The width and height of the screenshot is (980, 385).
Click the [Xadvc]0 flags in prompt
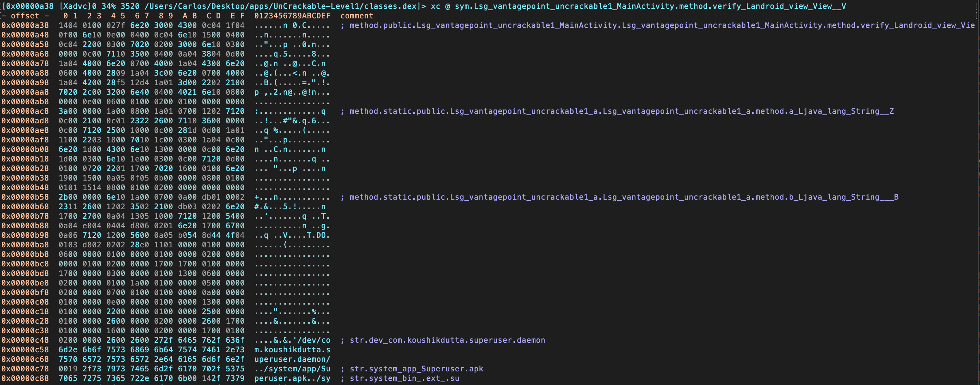point(78,6)
